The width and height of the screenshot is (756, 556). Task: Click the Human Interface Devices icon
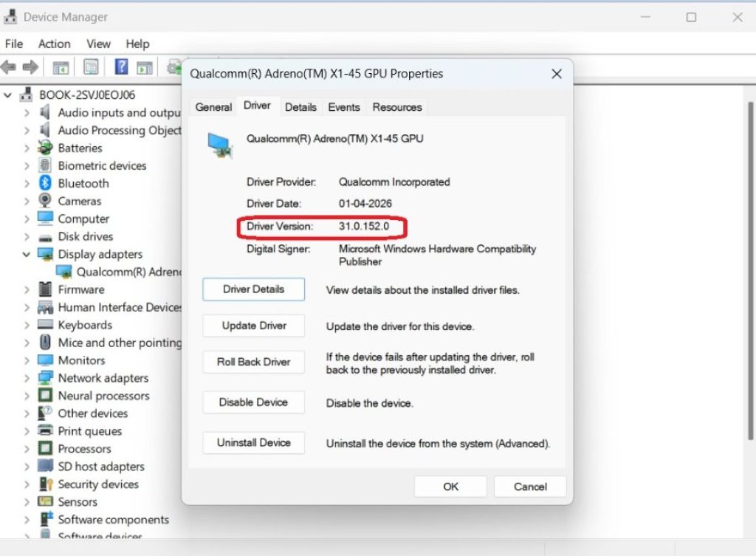pos(45,307)
